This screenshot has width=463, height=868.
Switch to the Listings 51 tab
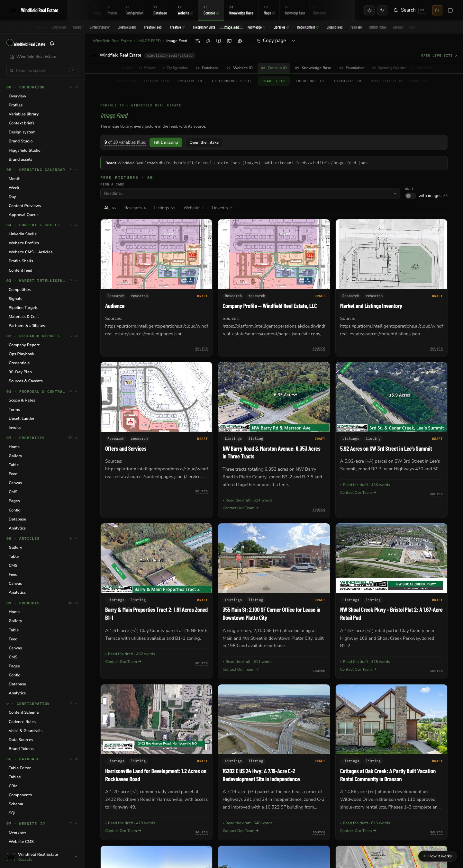[x=164, y=208]
